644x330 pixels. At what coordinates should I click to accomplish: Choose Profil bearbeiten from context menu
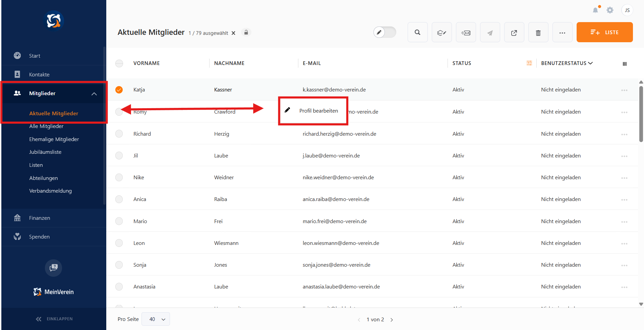318,111
